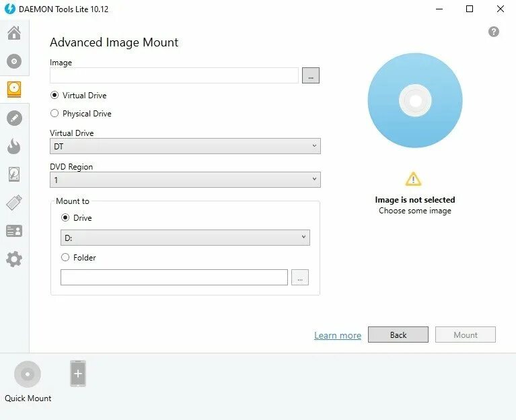The width and height of the screenshot is (516, 420).
Task: Open the Images disc icon in sidebar
Action: point(14,61)
